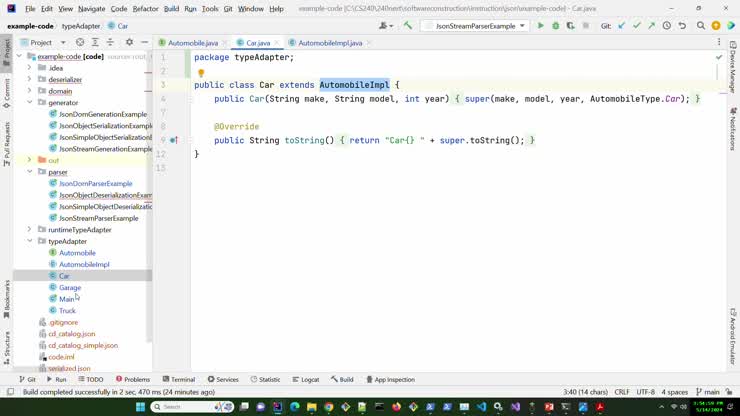Viewport: 740px width, 416px height.
Task: Open the Commit side tool window
Action: pos(7,93)
